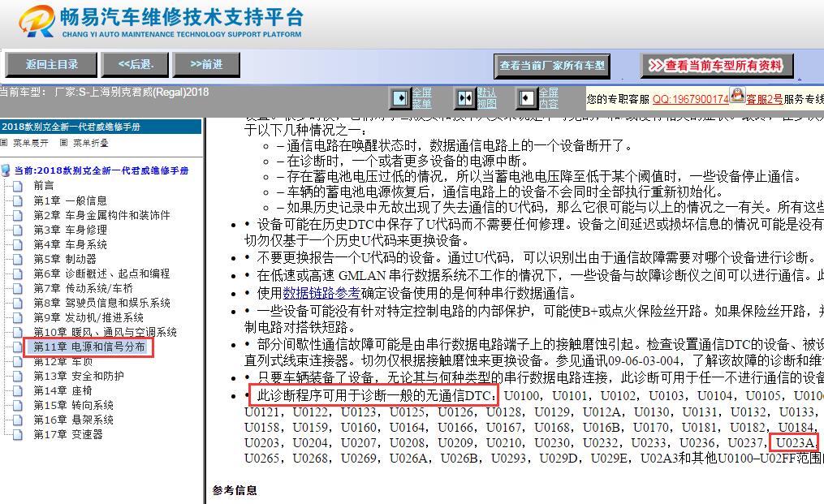This screenshot has height=504, width=824.
Task: Click the 默认视图 layout icon
Action: (465, 98)
